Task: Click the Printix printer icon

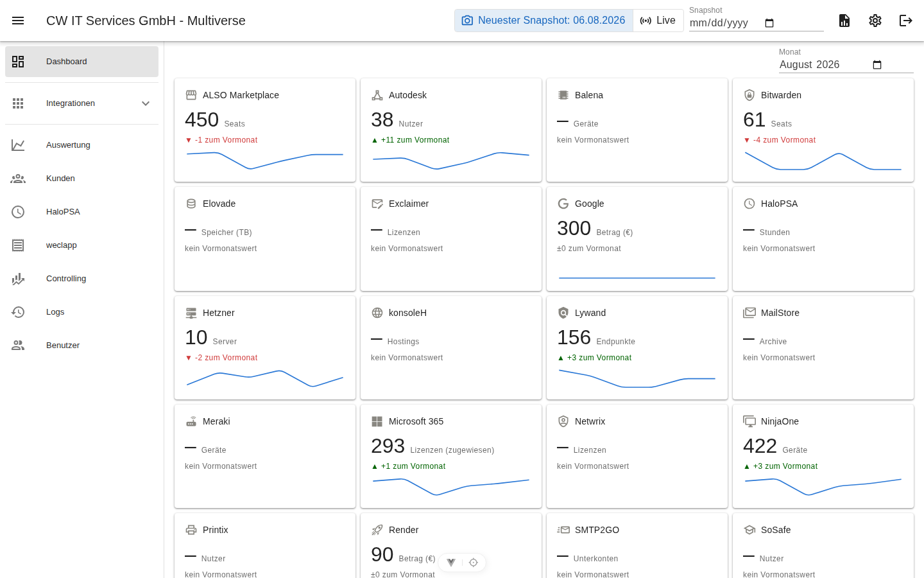Action: [191, 530]
